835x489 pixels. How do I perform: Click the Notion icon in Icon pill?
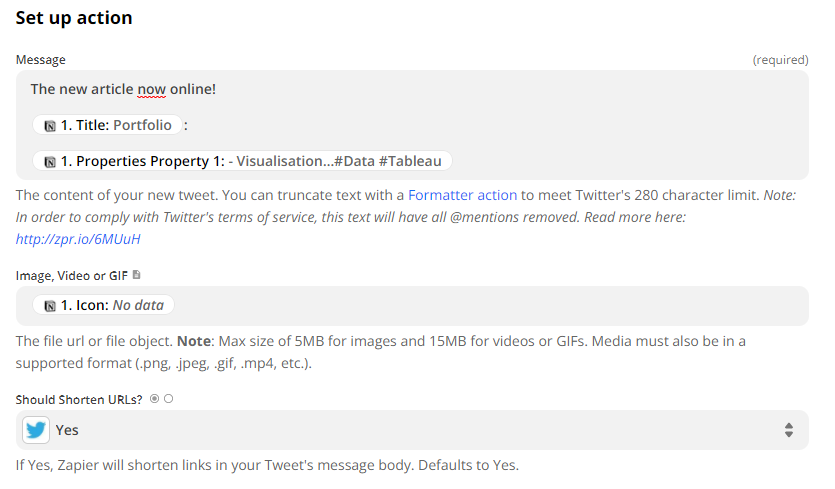tap(50, 306)
